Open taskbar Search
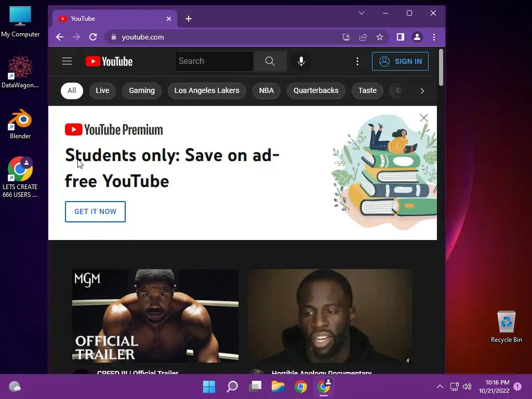Screen dimensions: 532x399 tap(232, 387)
